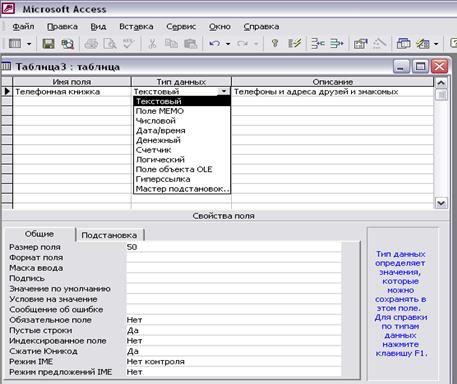The image size is (457, 384).
Task: Open the Properties toolbar icon
Action: (360, 44)
